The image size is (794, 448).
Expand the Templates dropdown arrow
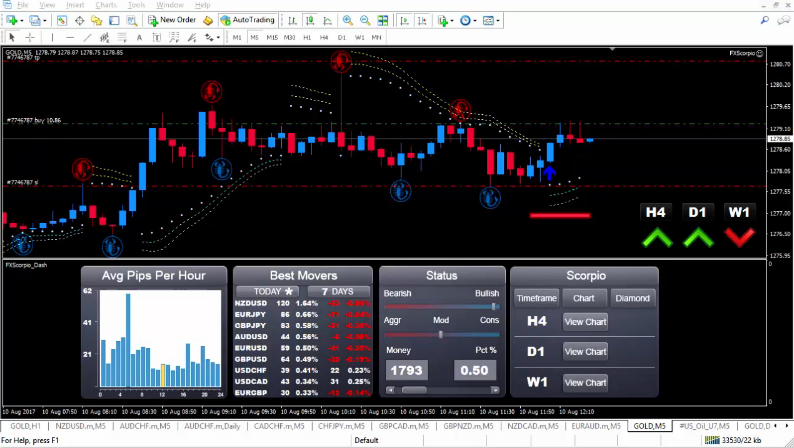(x=498, y=21)
